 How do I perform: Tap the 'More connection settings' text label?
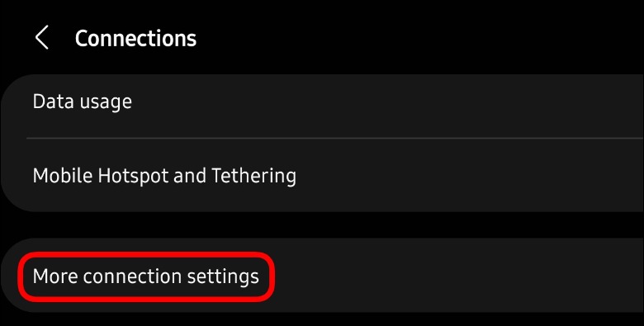click(146, 276)
